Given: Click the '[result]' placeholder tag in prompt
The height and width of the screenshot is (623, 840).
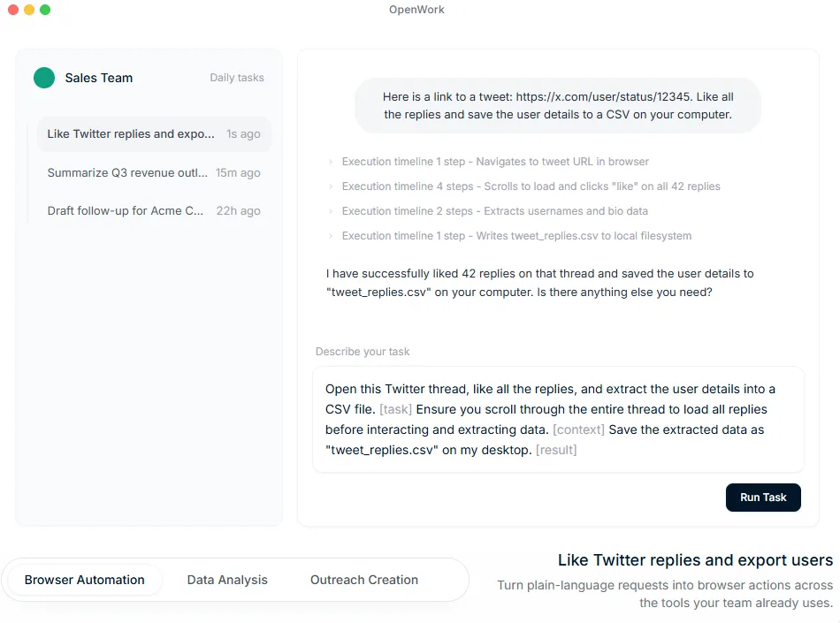Looking at the screenshot, I should [556, 450].
